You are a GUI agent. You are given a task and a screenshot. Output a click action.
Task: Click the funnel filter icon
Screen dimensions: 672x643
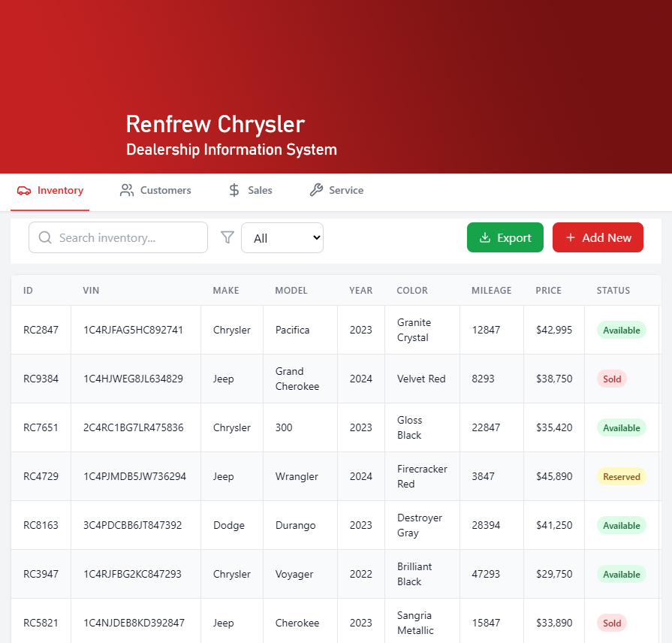point(228,237)
